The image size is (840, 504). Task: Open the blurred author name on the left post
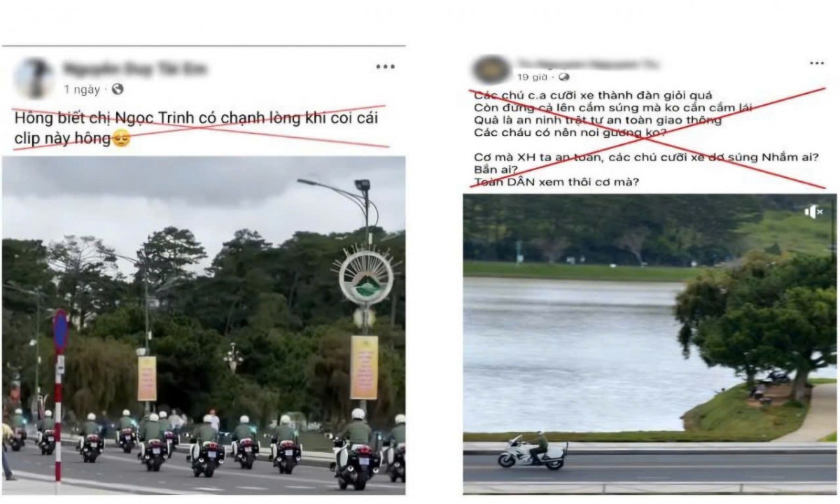pos(134,69)
